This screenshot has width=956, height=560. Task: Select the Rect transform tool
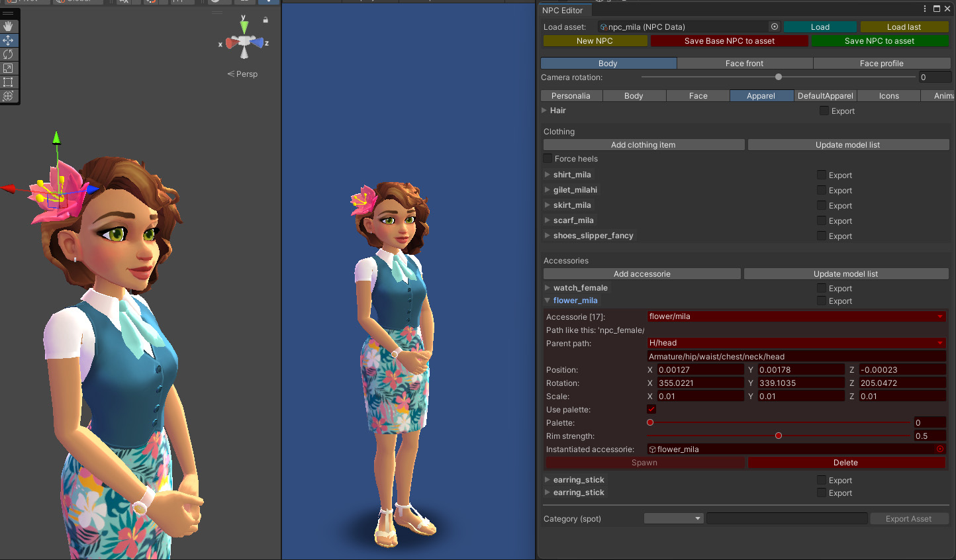9,82
